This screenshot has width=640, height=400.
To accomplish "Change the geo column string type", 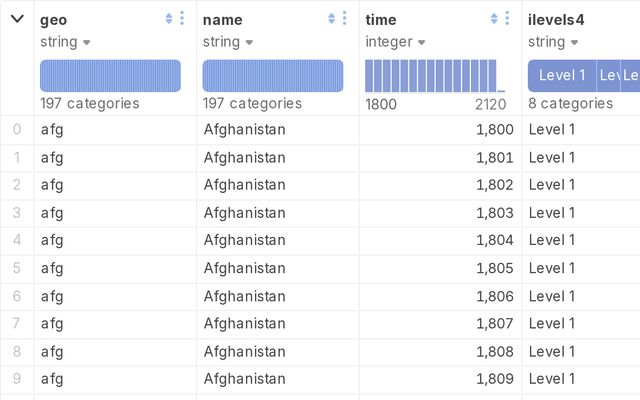I will tap(65, 42).
